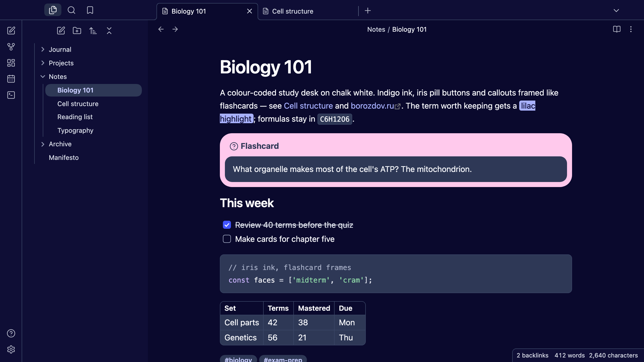Navigate forward with the right arrow
Image resolution: width=644 pixels, height=362 pixels.
[x=175, y=29]
